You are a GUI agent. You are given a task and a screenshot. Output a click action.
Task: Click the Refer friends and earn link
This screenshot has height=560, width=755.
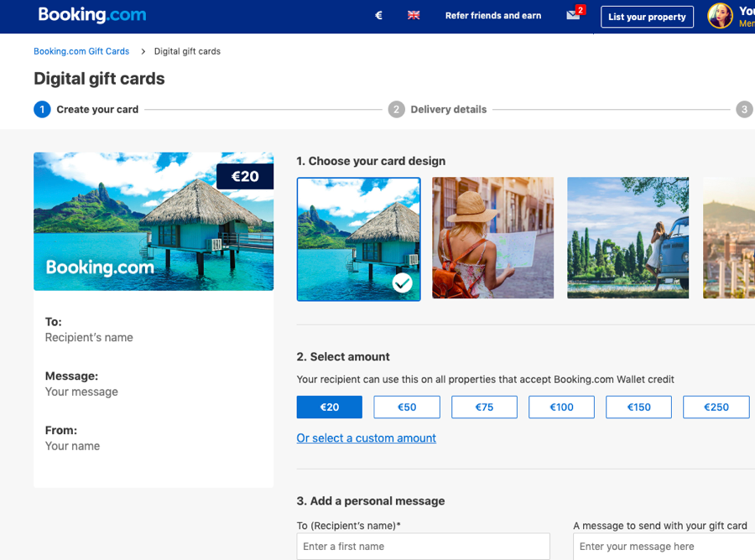[493, 15]
